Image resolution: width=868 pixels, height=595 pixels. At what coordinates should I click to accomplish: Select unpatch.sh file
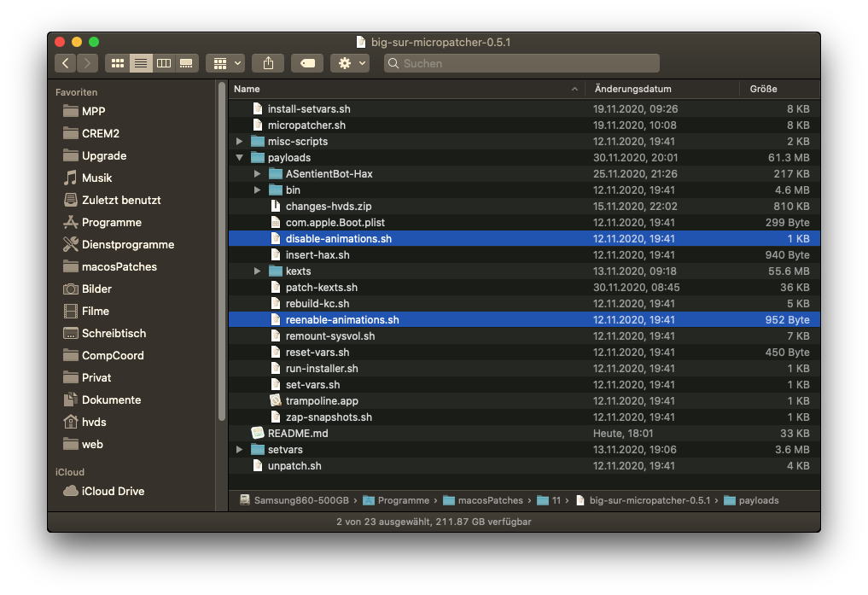click(x=524, y=465)
